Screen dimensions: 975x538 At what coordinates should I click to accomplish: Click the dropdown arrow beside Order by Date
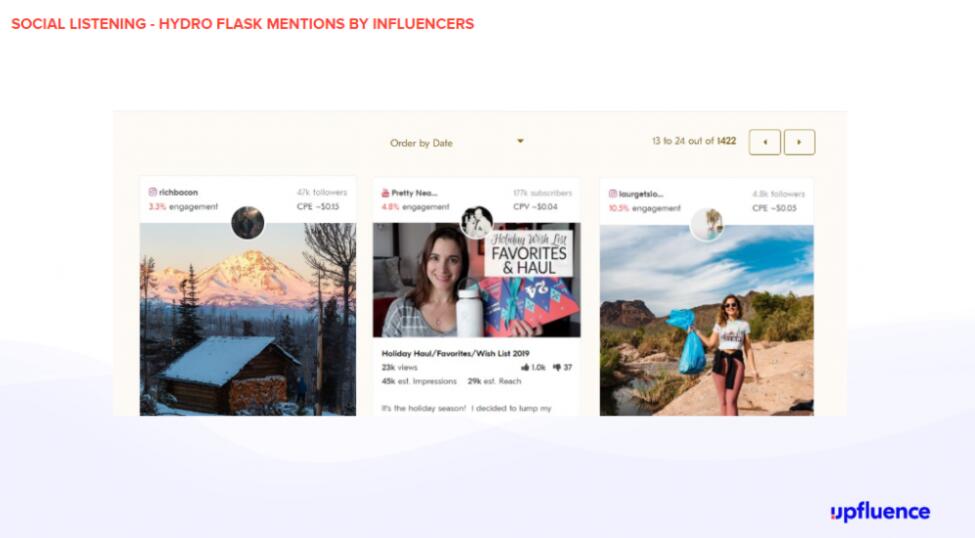520,141
